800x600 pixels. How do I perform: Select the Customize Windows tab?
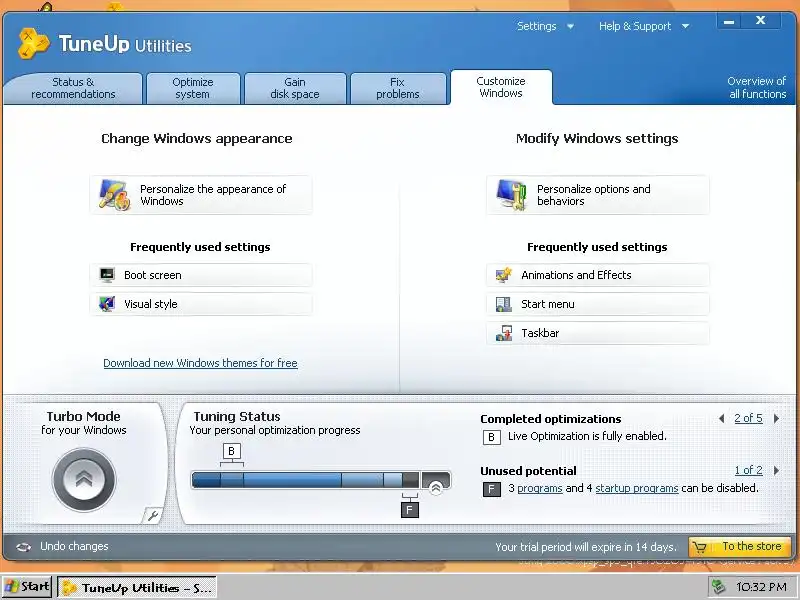tap(501, 87)
